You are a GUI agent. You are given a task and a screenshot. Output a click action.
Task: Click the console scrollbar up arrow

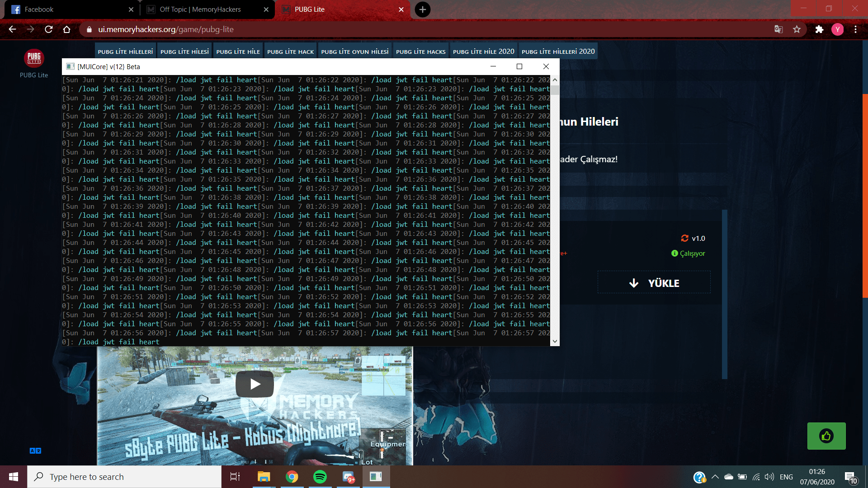(555, 80)
